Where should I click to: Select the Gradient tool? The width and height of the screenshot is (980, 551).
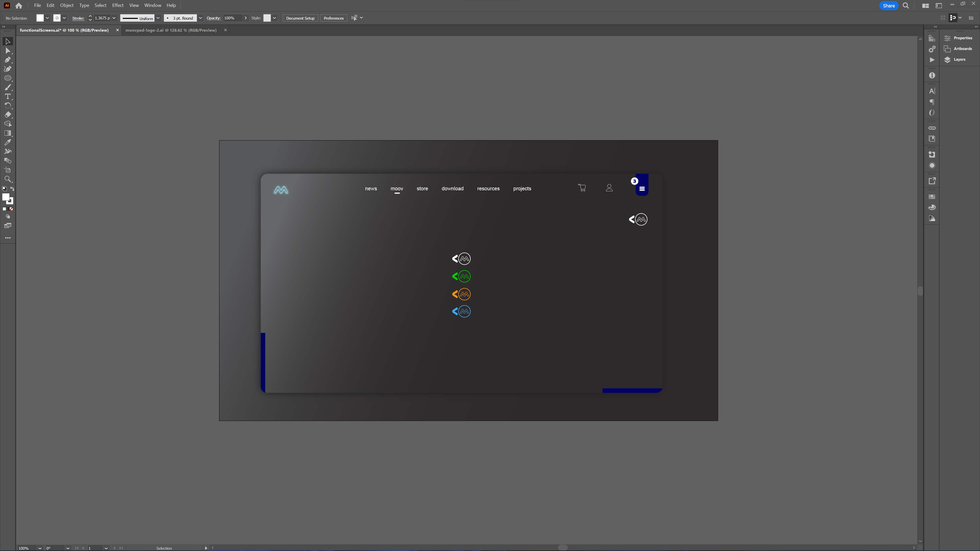8,133
